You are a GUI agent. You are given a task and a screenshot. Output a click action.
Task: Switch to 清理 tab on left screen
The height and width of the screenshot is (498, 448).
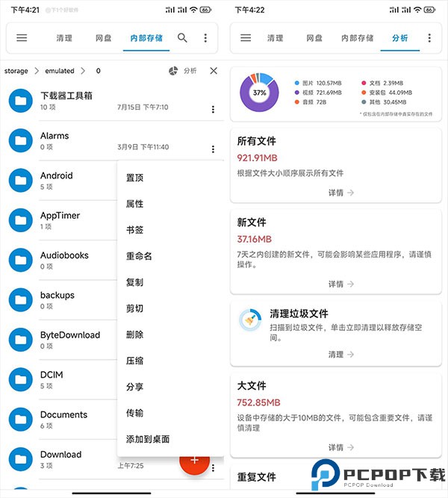(x=64, y=38)
